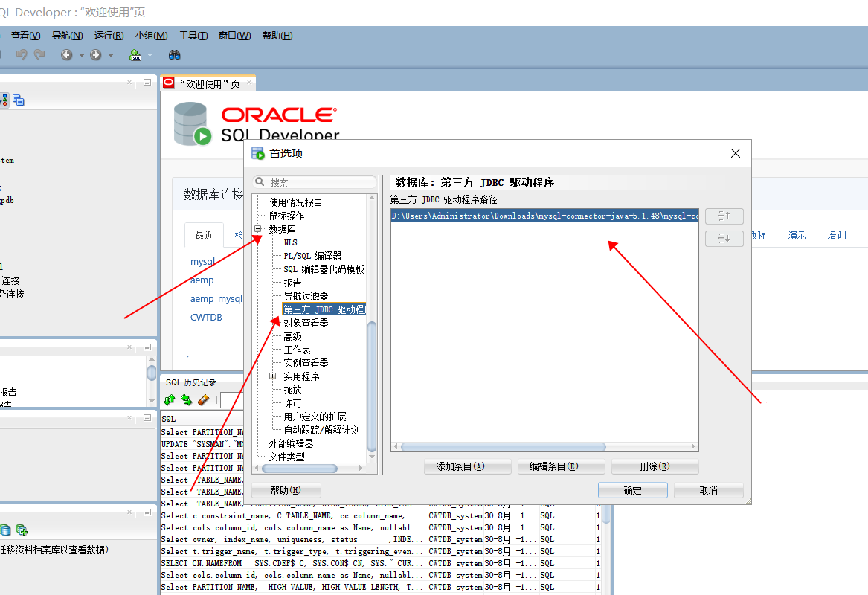Click the database-with-green-plus icon in migration panel
868x595 pixels.
click(22, 530)
